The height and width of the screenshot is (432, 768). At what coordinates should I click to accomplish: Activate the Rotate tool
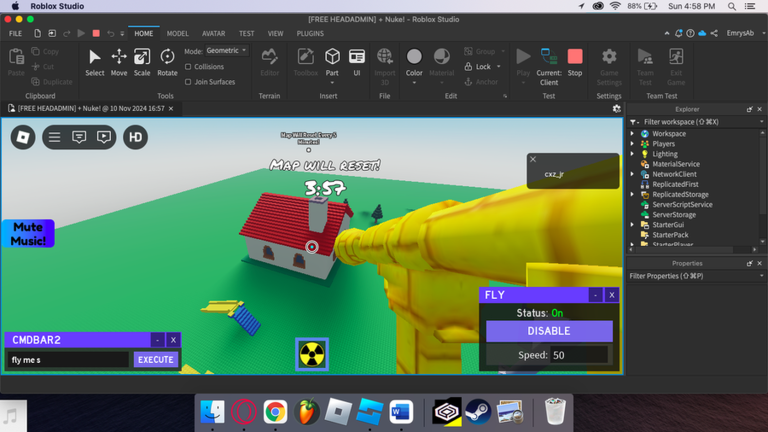click(x=167, y=62)
